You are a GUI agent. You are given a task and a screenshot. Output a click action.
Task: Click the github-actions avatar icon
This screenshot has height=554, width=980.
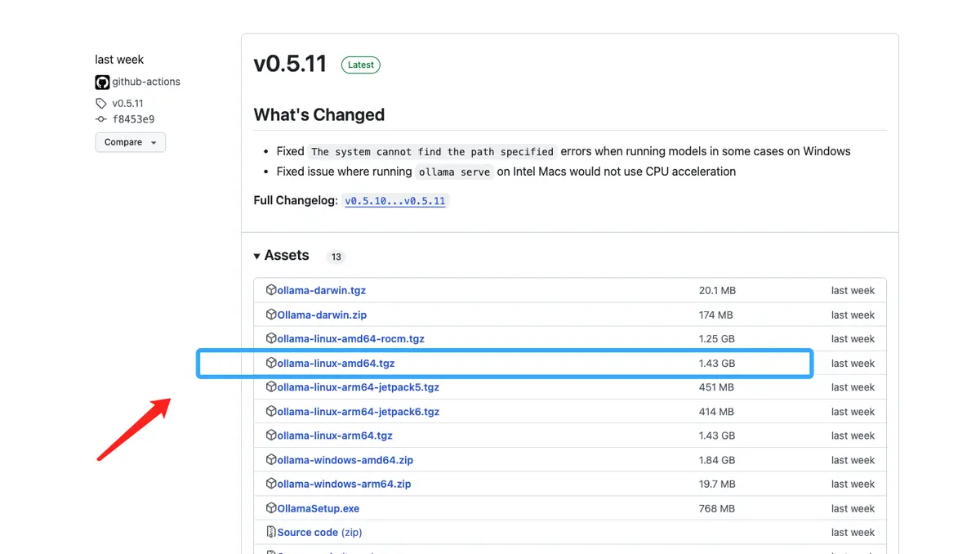point(102,82)
